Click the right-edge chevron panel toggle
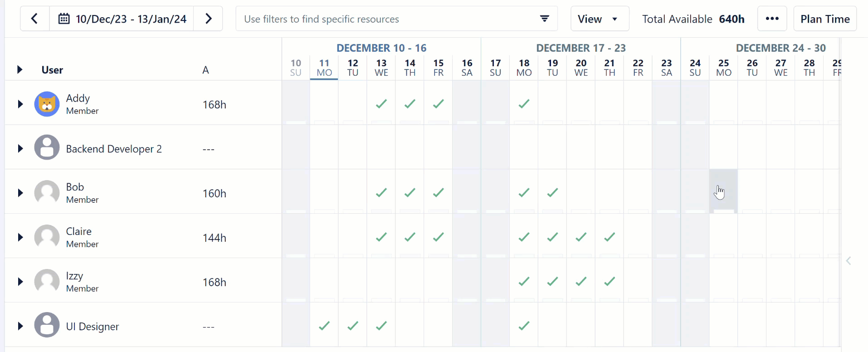This screenshot has width=868, height=352. [x=848, y=260]
